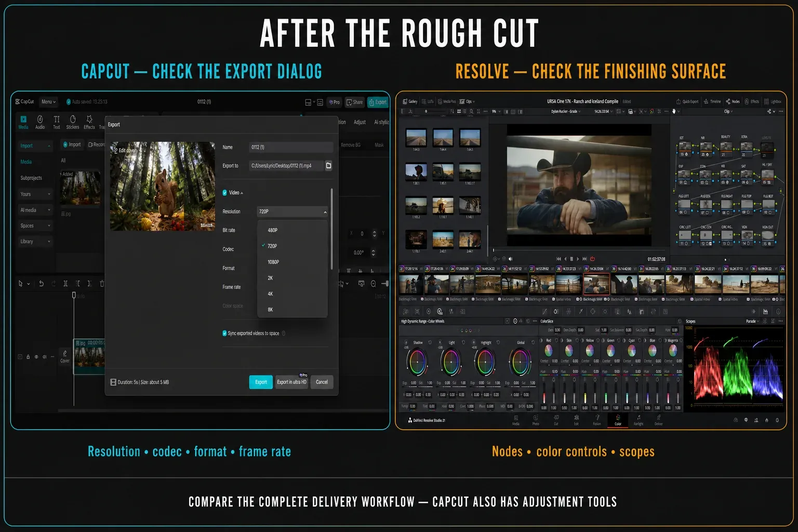
Task: Click the Edit cover squirrel thumbnail
Action: [x=163, y=186]
